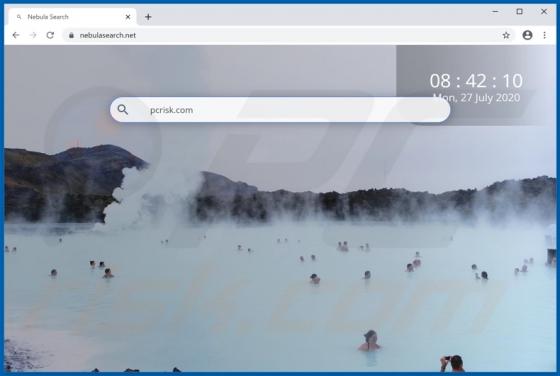Click the Mon, 27 July 2020 date

coord(476,97)
